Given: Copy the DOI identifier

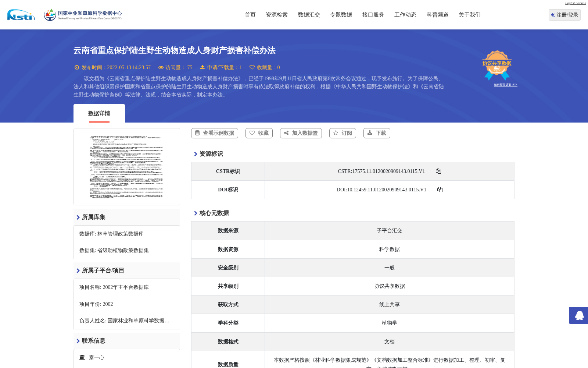Looking at the screenshot, I should pos(440,190).
